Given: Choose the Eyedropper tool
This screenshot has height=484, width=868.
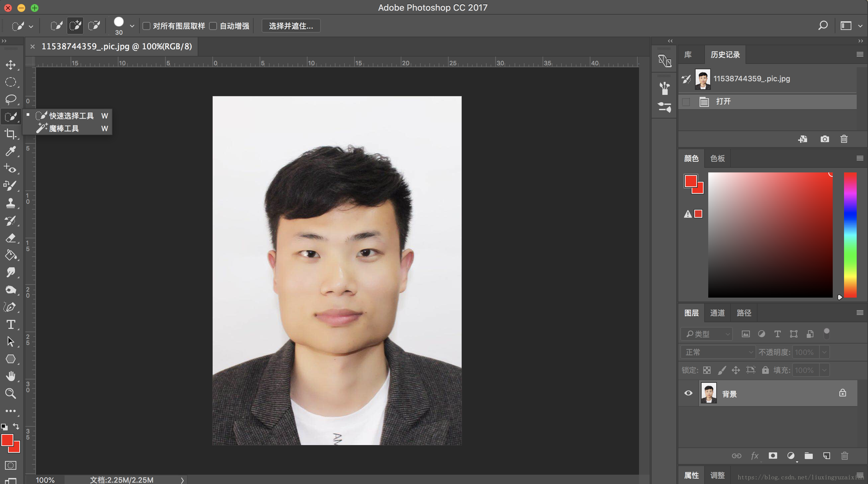Looking at the screenshot, I should 10,151.
